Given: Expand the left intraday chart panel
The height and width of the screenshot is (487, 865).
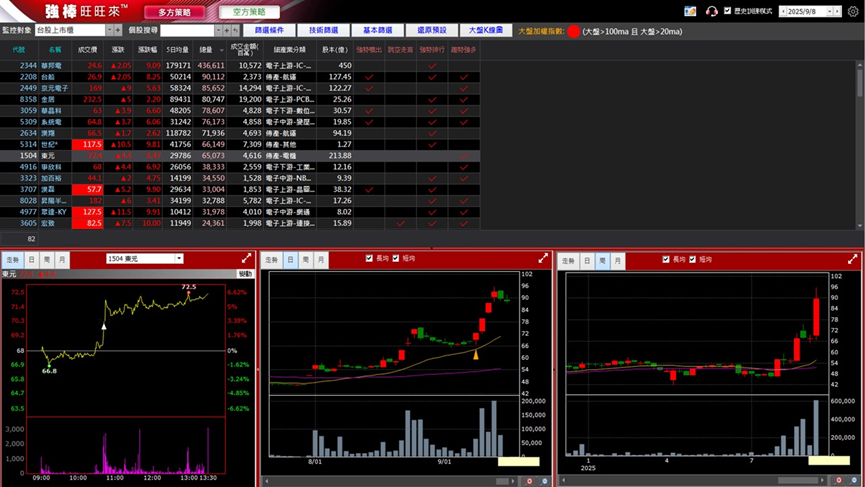Looking at the screenshot, I should 246,259.
